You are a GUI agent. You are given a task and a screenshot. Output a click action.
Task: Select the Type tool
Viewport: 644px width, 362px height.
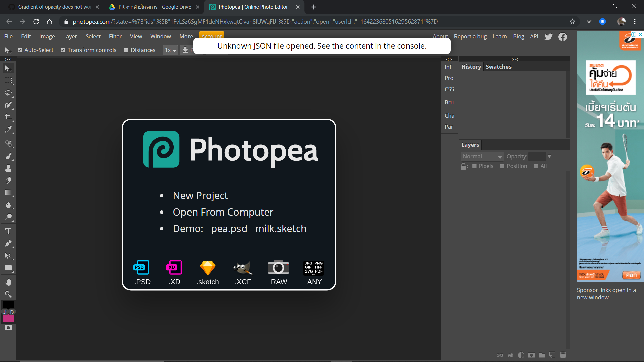click(8, 231)
